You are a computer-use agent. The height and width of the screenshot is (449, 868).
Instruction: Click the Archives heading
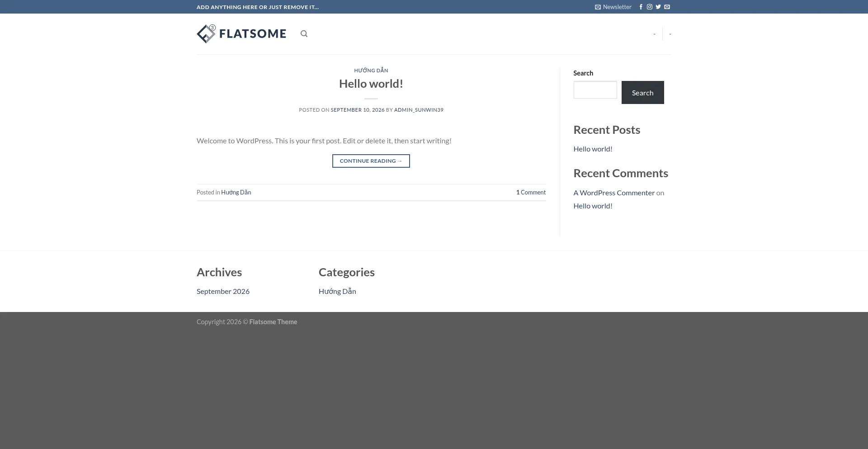point(219,272)
